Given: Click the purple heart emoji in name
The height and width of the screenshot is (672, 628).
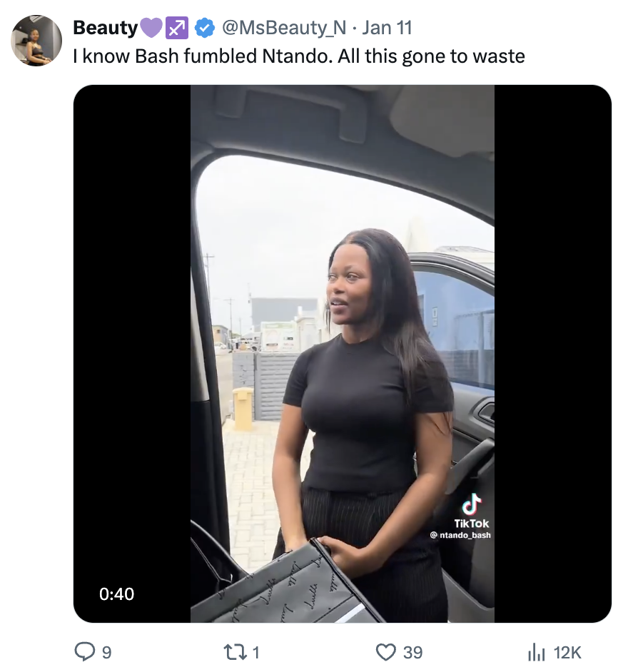Looking at the screenshot, I should pos(151,28).
